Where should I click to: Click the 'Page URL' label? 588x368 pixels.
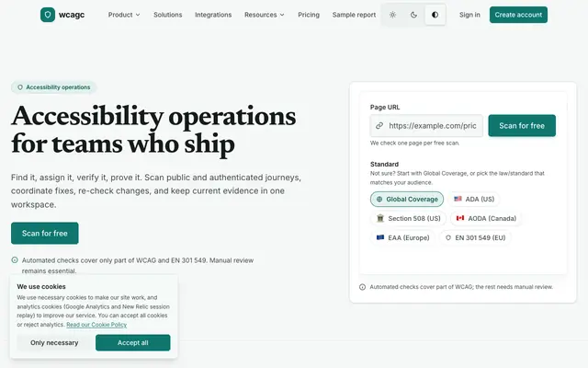point(385,107)
